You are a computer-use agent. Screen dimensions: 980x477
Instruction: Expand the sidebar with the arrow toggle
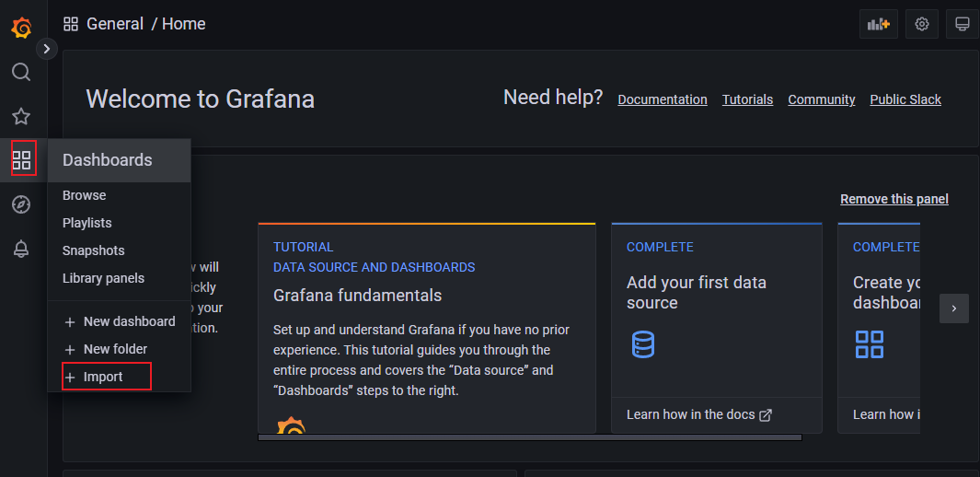coord(47,49)
